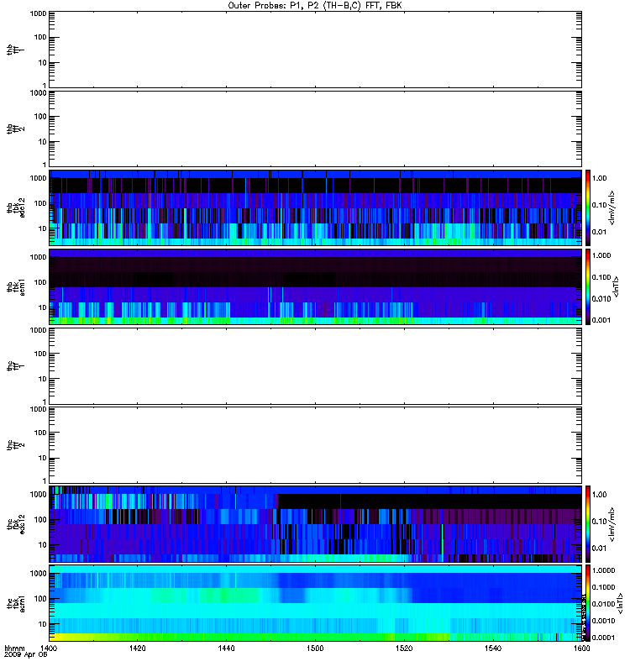Click the 'thb fbk scm1' y-axis title
Image resolution: width=630 pixels, height=672 pixels.
pyautogui.click(x=16, y=286)
